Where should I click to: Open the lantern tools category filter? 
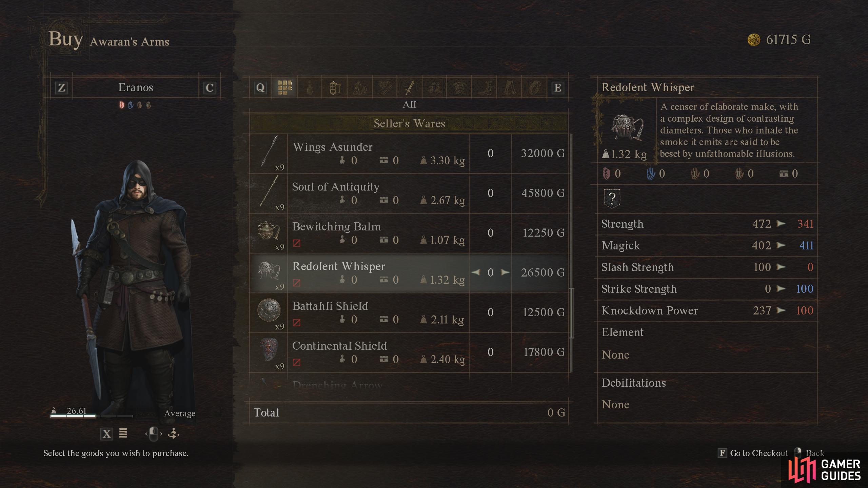[x=335, y=88]
